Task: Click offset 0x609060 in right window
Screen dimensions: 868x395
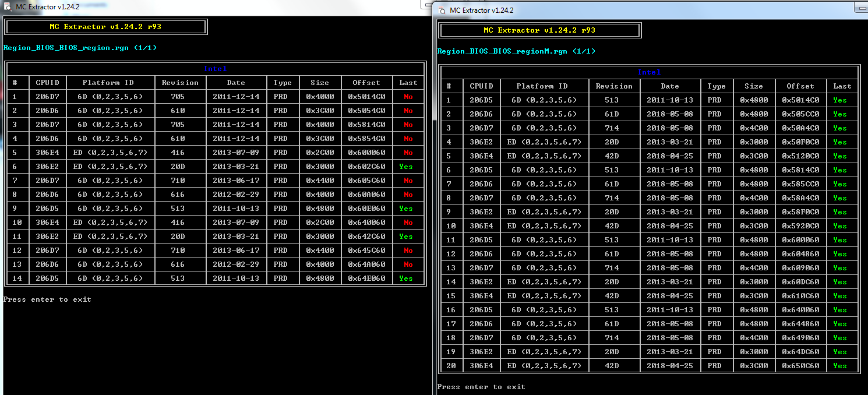Action: click(800, 268)
